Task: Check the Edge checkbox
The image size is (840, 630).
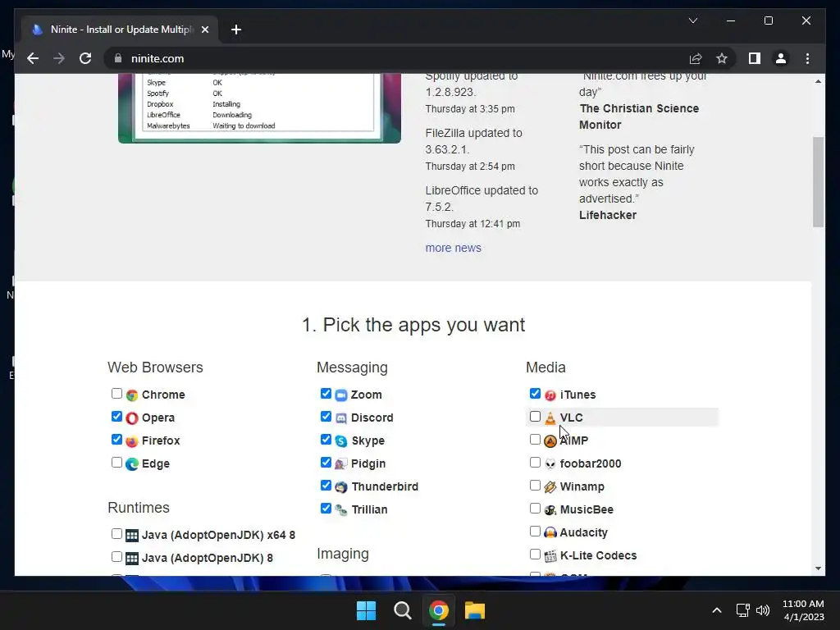Action: 116,463
